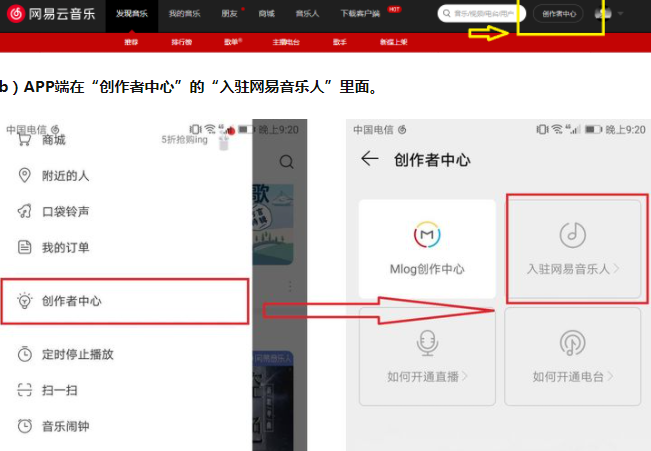Image resolution: width=651 pixels, height=451 pixels.
Task: Open the 入驻网易音乐人 card
Action: [x=573, y=249]
